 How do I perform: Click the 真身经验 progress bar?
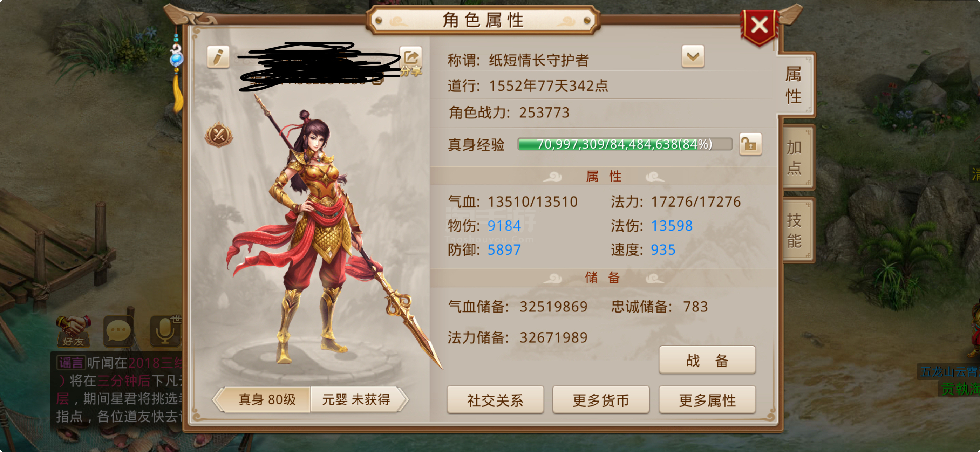tap(625, 144)
